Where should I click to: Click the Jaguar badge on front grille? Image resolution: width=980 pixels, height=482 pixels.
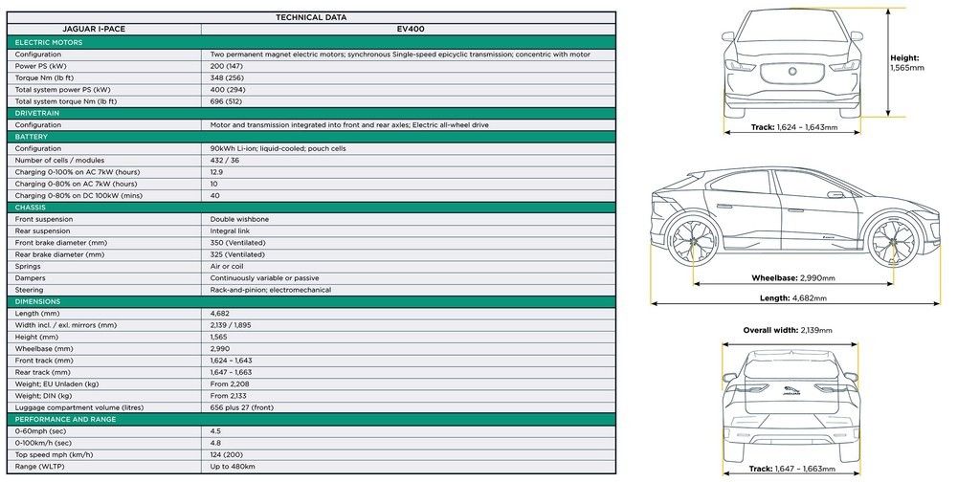(x=791, y=70)
